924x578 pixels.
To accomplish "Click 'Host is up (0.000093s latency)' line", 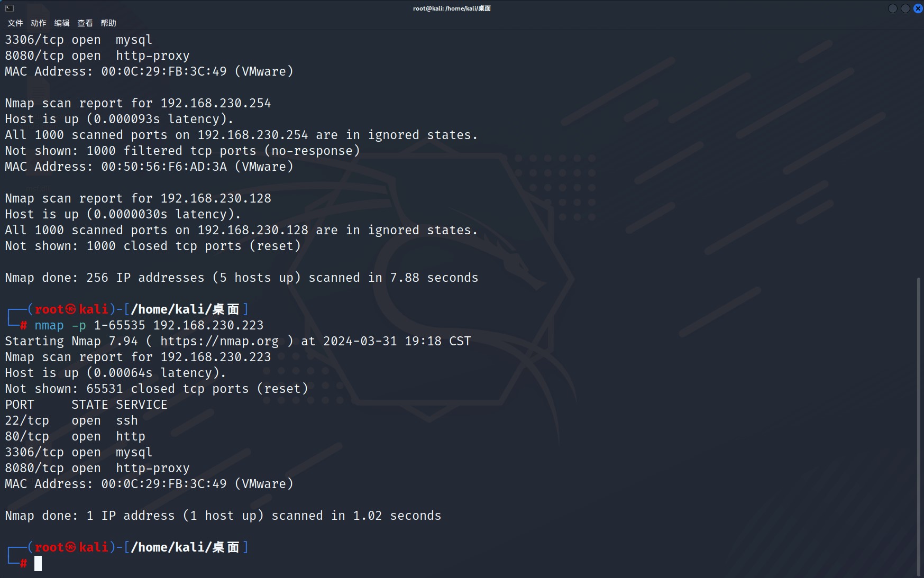I will pos(120,119).
